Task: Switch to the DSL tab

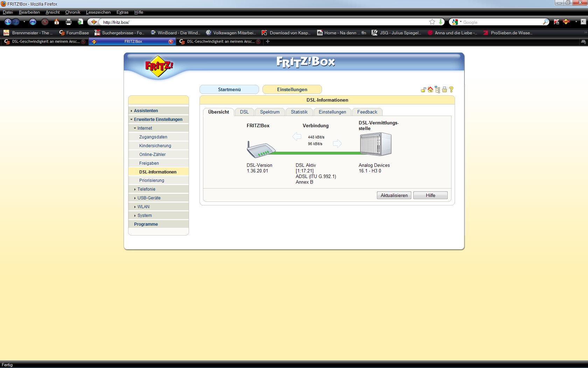Action: [244, 112]
